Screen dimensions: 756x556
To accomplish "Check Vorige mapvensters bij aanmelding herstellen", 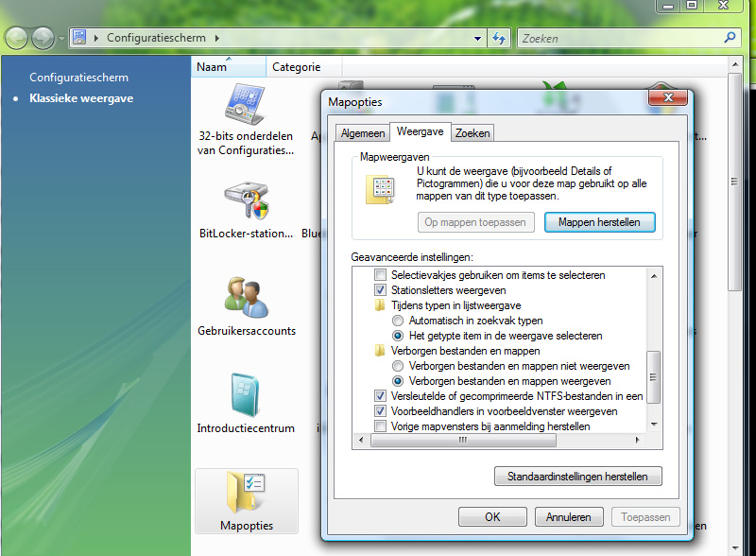I will coord(381,426).
